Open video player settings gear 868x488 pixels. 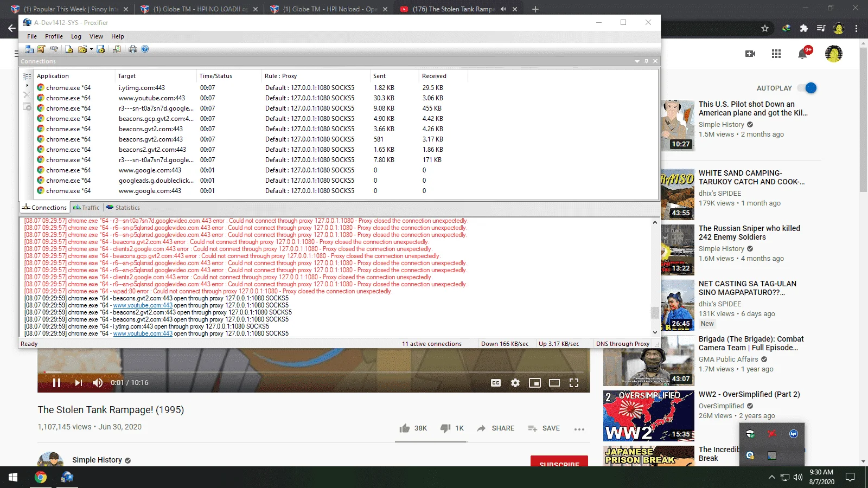click(515, 383)
